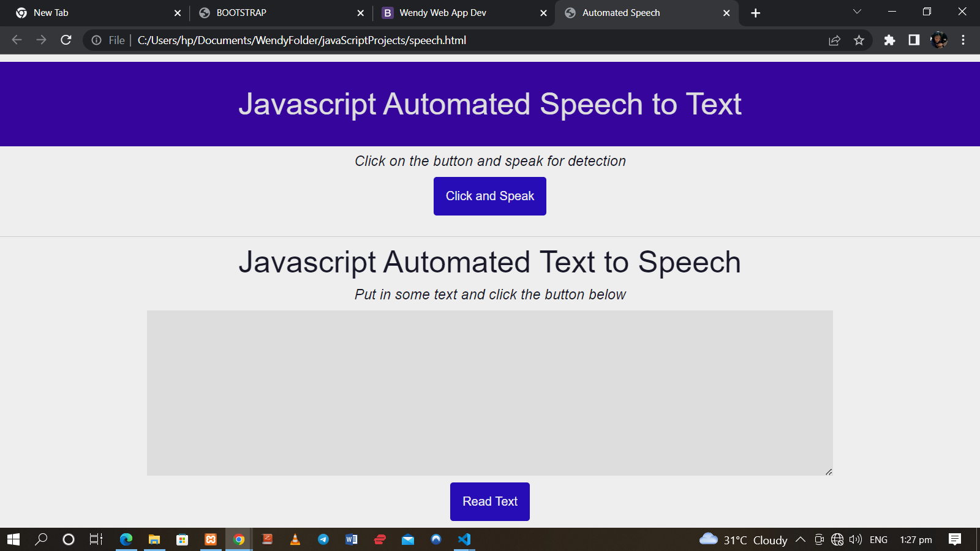This screenshot has height=551, width=980.
Task: Open Visual Studio Code from taskbar
Action: click(464, 539)
